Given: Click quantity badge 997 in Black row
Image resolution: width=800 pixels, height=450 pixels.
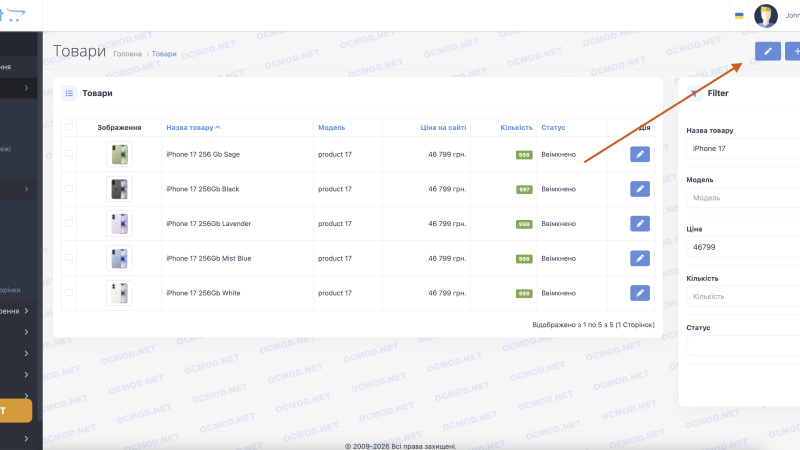Looking at the screenshot, I should point(524,189).
